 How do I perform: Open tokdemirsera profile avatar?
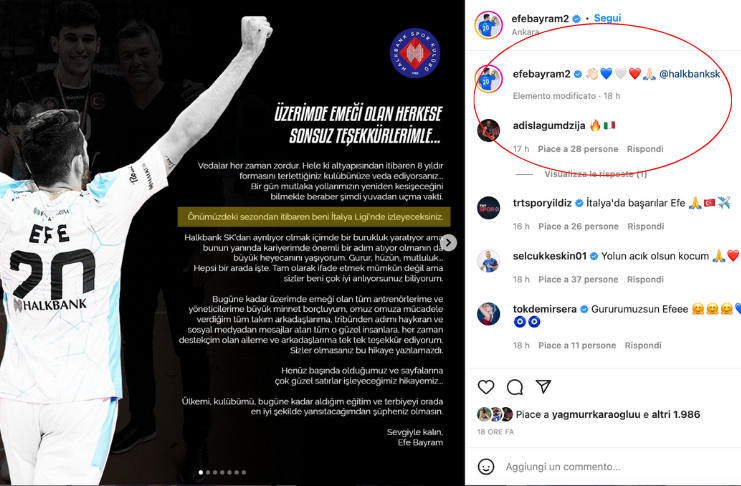(x=488, y=314)
